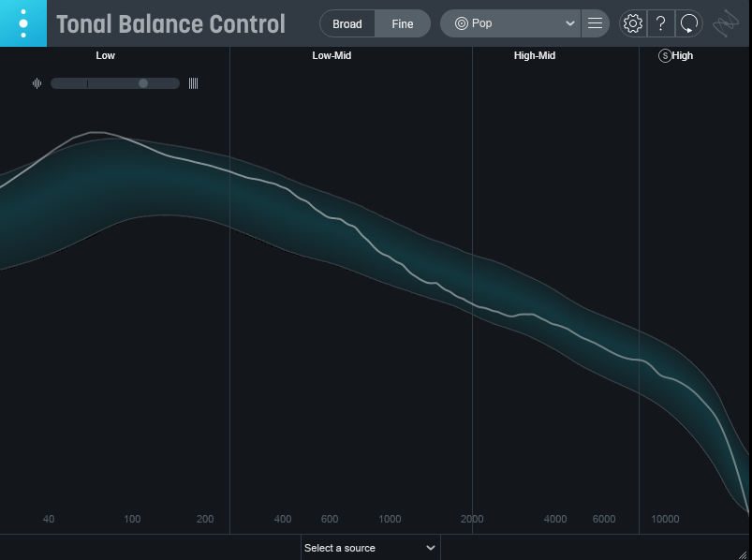
Task: Click the High-Mid band label
Action: coord(535,56)
